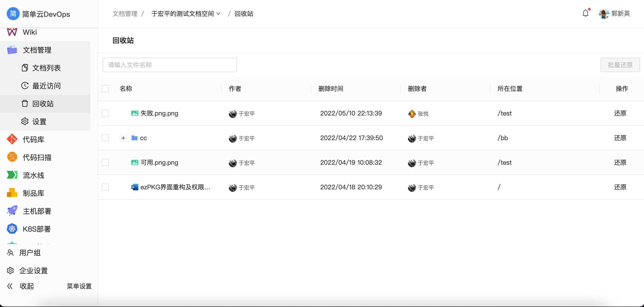The image size is (644, 307).
Task: Select the ezPKG document row checkbox
Action: 105,187
